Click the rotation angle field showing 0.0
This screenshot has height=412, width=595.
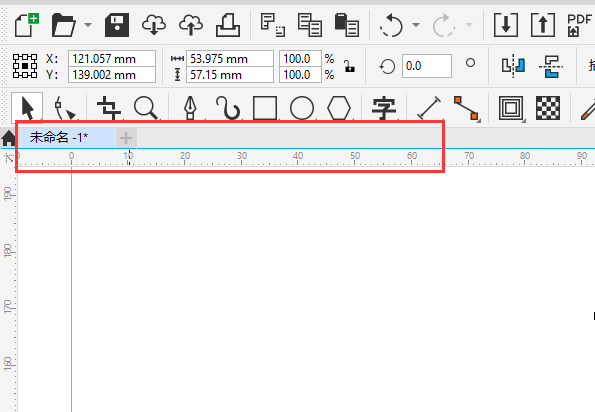pos(427,66)
